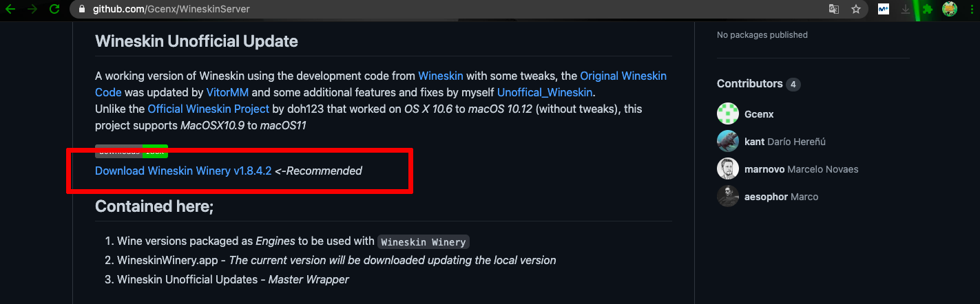Click the downloads count badge
The image size is (980, 304).
point(131,151)
